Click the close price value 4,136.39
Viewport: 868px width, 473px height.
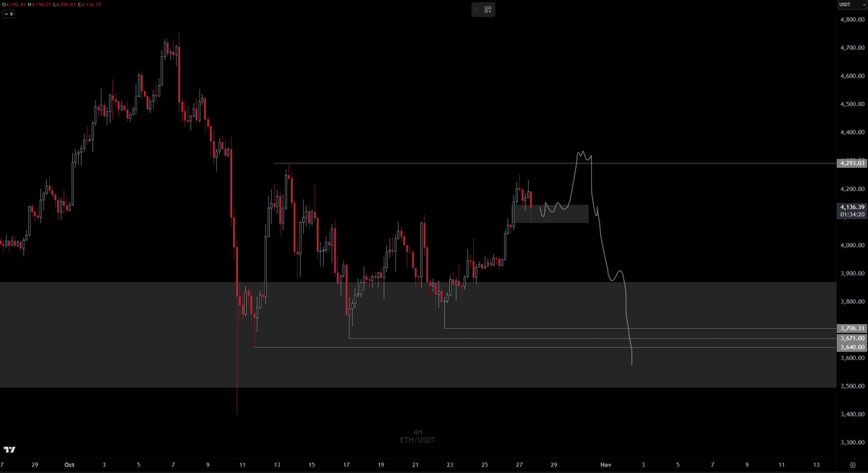[92, 4]
